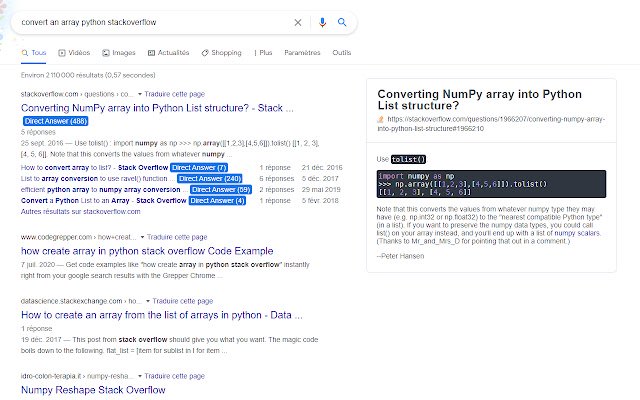Click the '5 févr. 2018' date text
Screen dimensions: 640x400
pos(320,201)
